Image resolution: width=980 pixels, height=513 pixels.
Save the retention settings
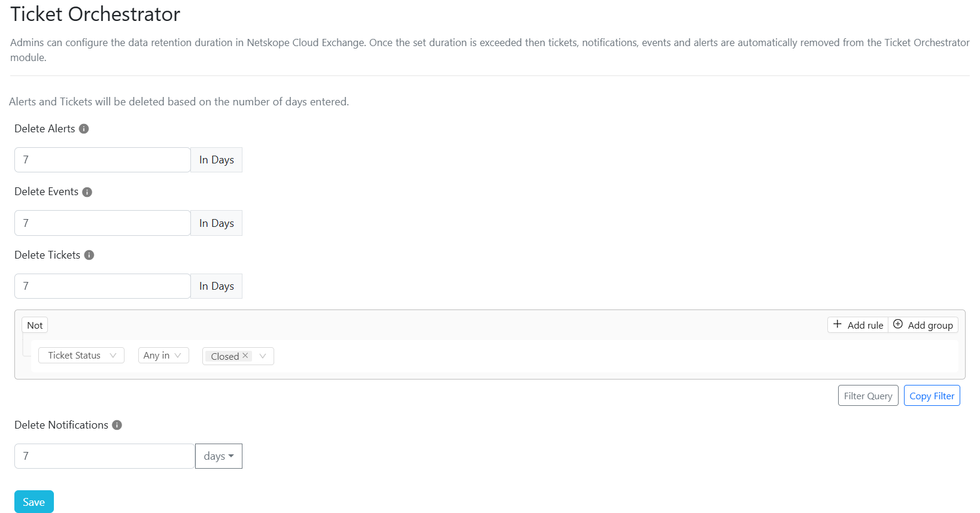34,502
